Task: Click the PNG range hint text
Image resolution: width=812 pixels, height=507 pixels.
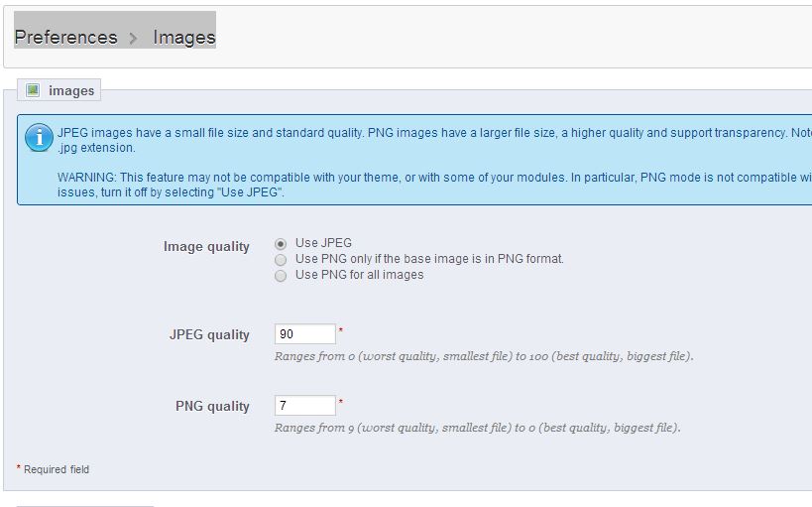Action: [x=477, y=428]
